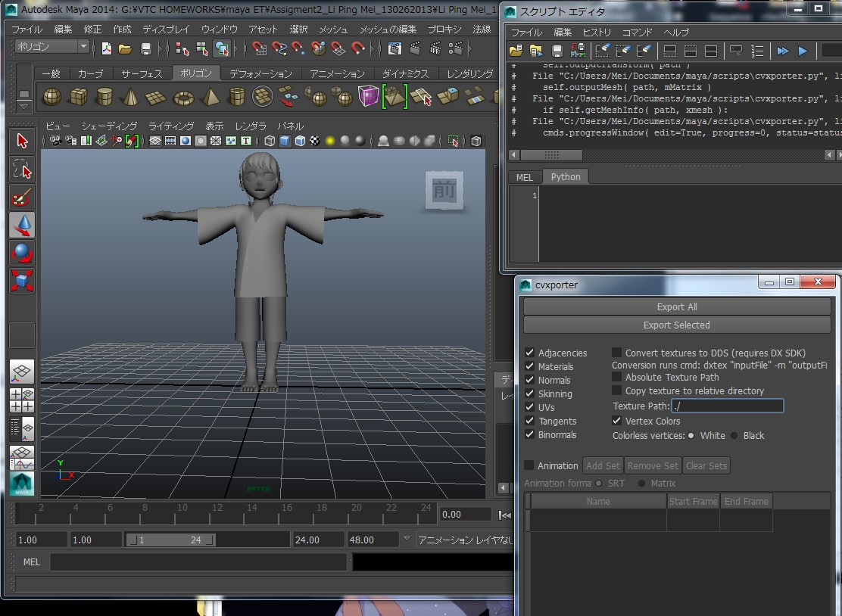
Task: Switch to the MEL script tab
Action: click(x=525, y=177)
